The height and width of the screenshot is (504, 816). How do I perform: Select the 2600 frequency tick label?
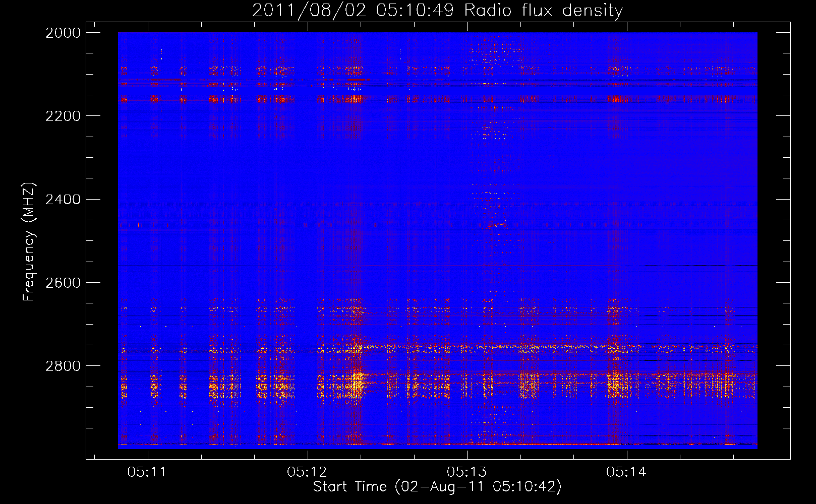(63, 283)
